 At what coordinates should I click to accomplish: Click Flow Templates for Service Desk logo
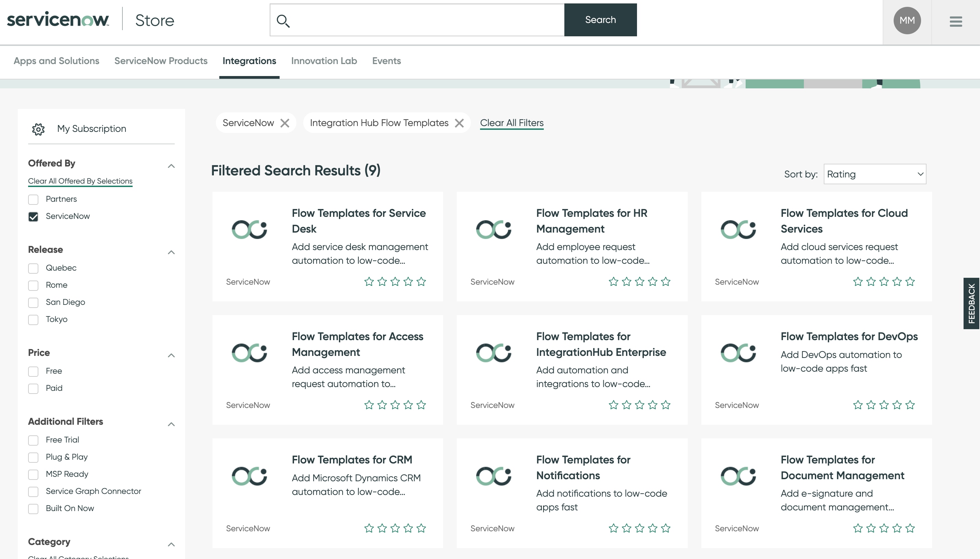249,229
